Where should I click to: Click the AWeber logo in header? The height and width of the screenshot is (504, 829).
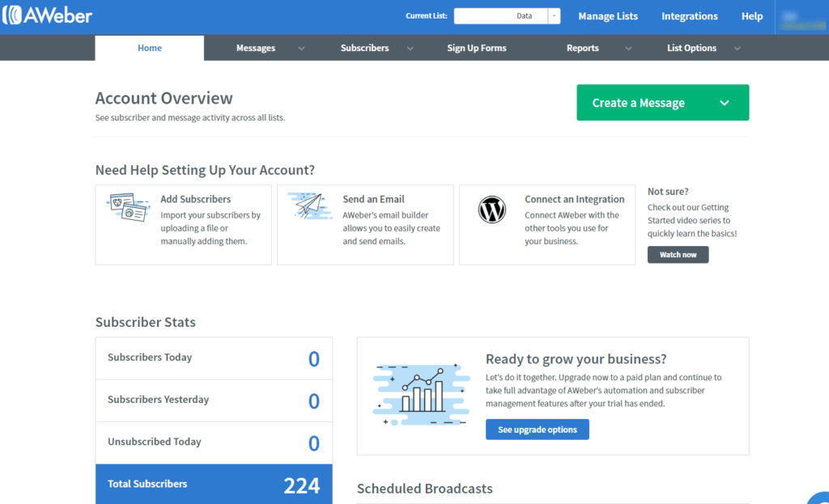[47, 16]
